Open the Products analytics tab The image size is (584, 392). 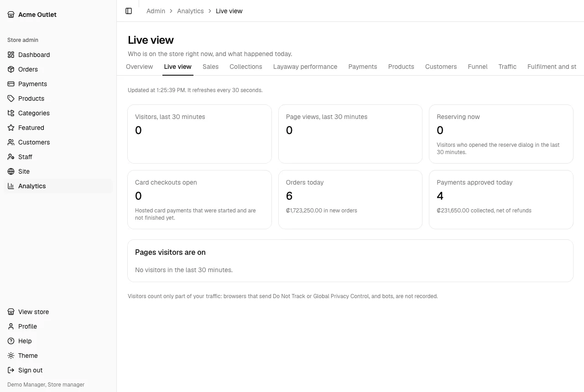coord(401,67)
